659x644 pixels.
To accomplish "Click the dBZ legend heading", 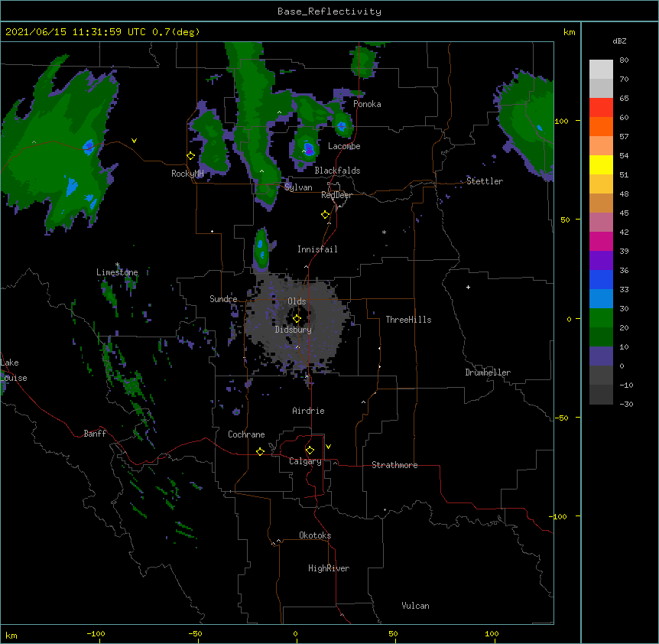I will [x=619, y=41].
